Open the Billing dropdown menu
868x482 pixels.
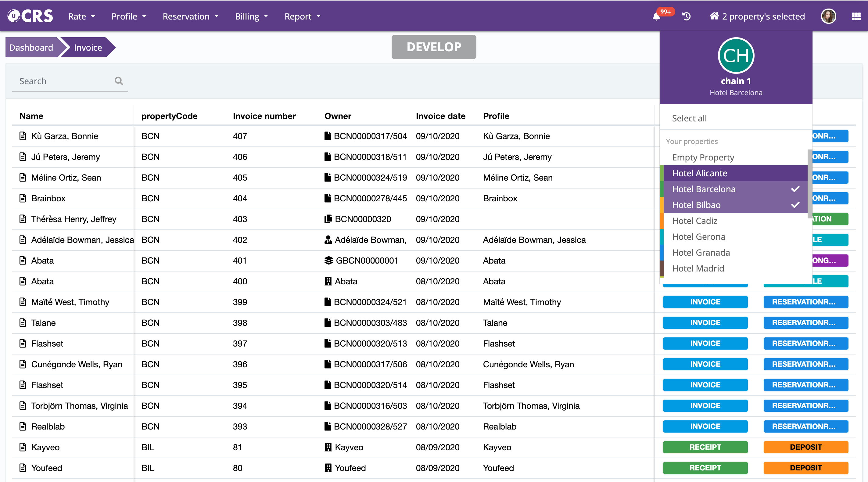(251, 16)
